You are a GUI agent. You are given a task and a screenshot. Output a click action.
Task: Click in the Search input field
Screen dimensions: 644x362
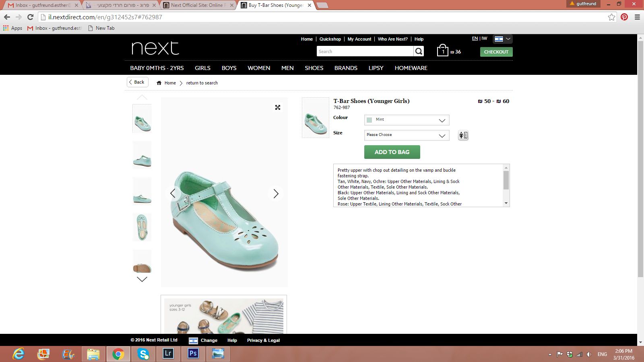coord(365,51)
